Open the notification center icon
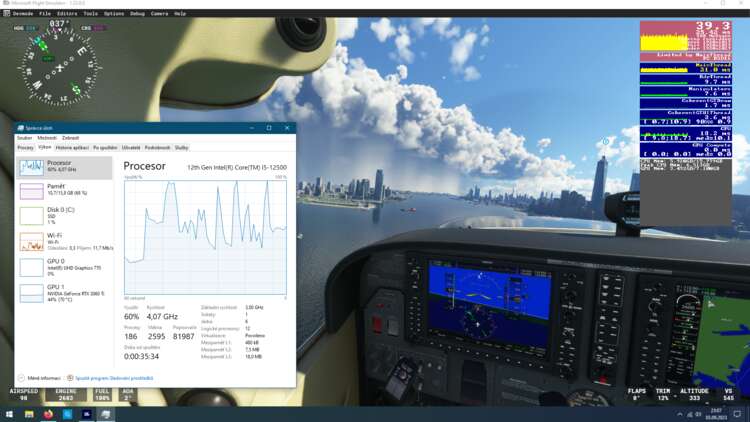 pyautogui.click(x=738, y=414)
